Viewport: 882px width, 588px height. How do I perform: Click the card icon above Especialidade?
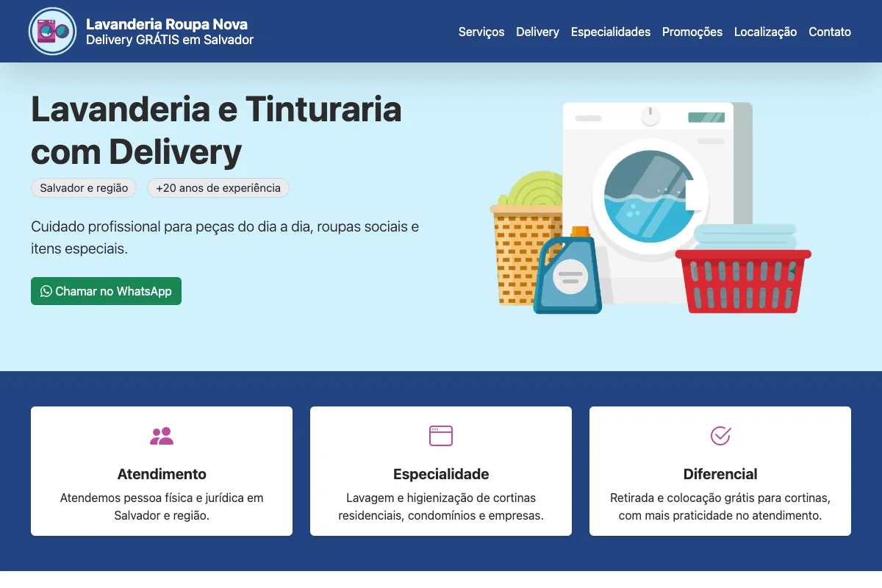point(441,435)
